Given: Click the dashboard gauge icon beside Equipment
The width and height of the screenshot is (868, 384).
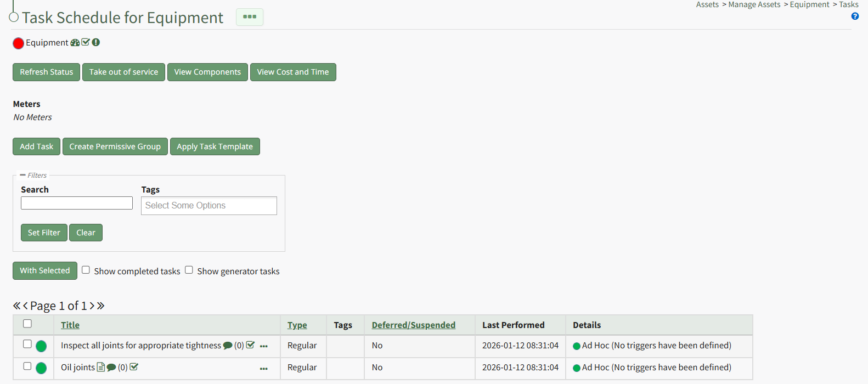Looking at the screenshot, I should [75, 43].
